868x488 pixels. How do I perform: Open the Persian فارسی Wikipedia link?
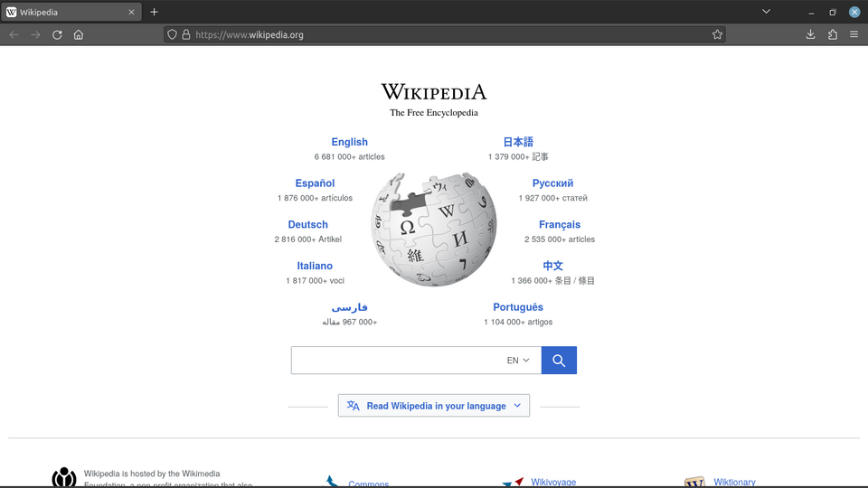point(349,307)
